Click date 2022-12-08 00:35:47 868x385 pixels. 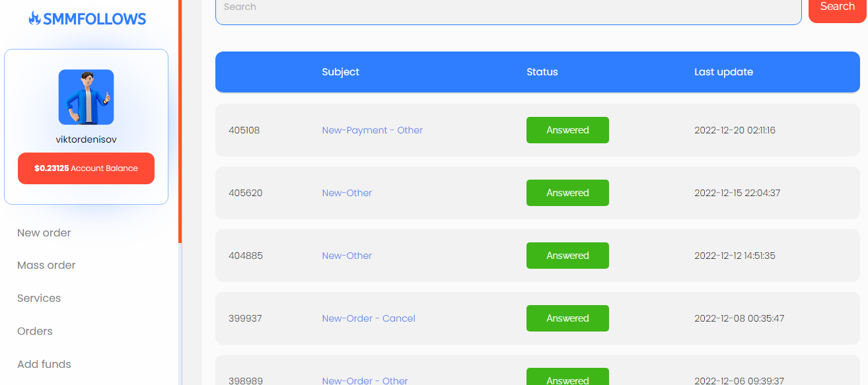(739, 318)
